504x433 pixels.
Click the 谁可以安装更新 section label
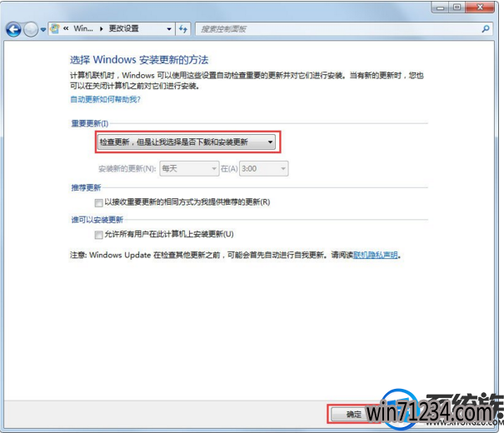pyautogui.click(x=97, y=220)
